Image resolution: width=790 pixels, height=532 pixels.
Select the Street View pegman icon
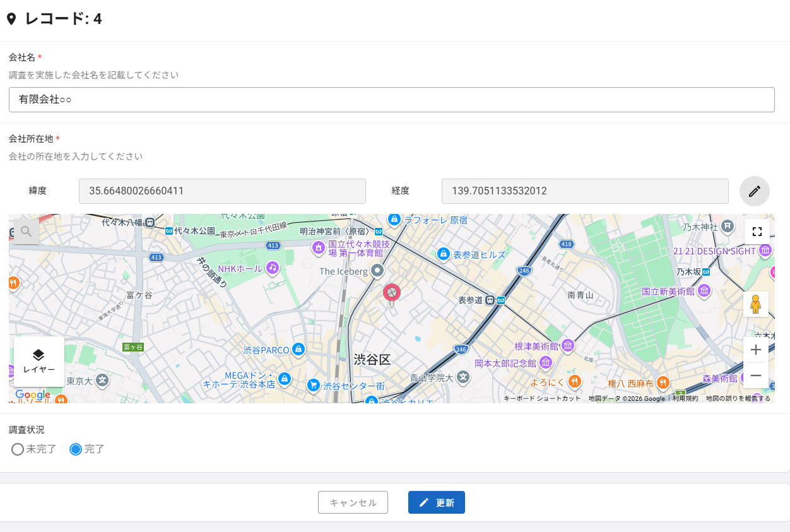pos(755,304)
